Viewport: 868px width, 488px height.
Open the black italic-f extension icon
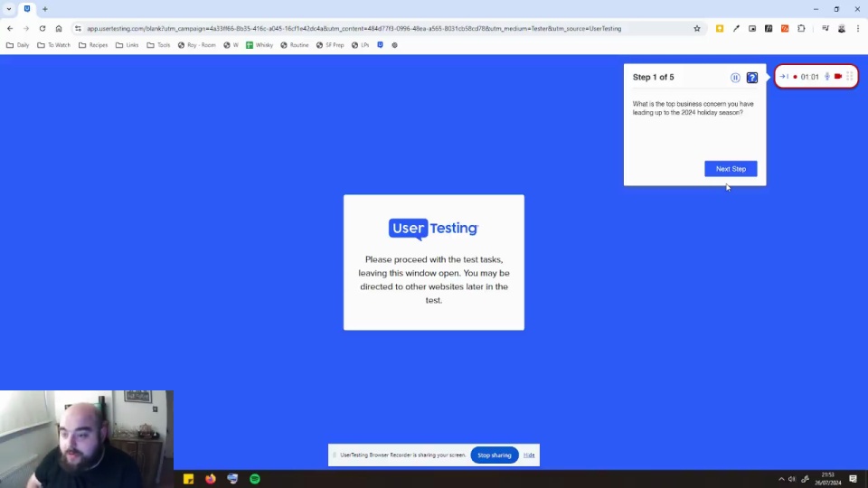point(769,29)
